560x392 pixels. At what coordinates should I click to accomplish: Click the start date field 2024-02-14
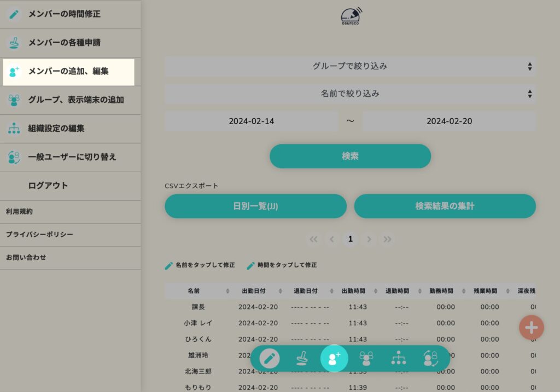click(x=251, y=121)
